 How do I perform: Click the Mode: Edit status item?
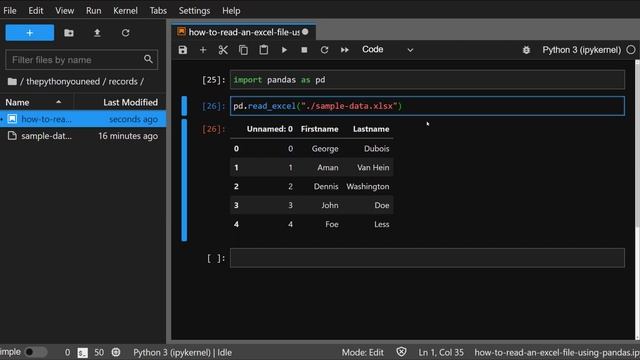coord(362,352)
